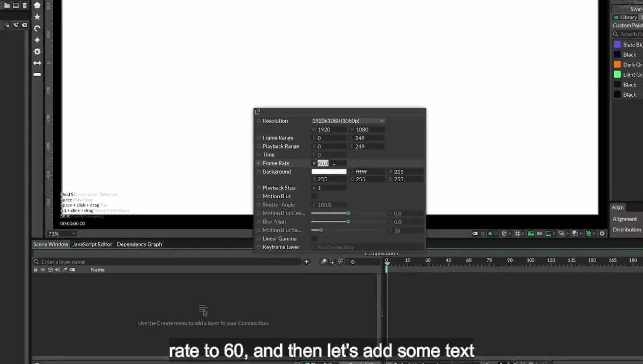The width and height of the screenshot is (643, 364).
Task: Click the plus icon to add layer
Action: coord(307,262)
